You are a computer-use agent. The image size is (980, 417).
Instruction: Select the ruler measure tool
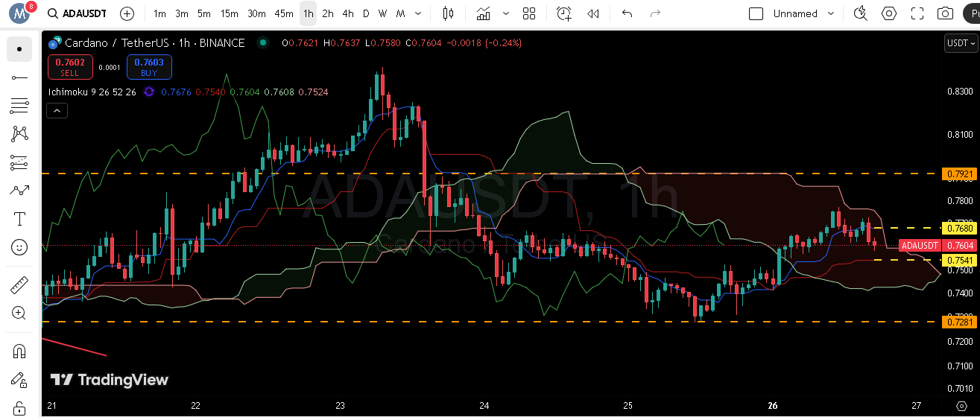(x=19, y=284)
